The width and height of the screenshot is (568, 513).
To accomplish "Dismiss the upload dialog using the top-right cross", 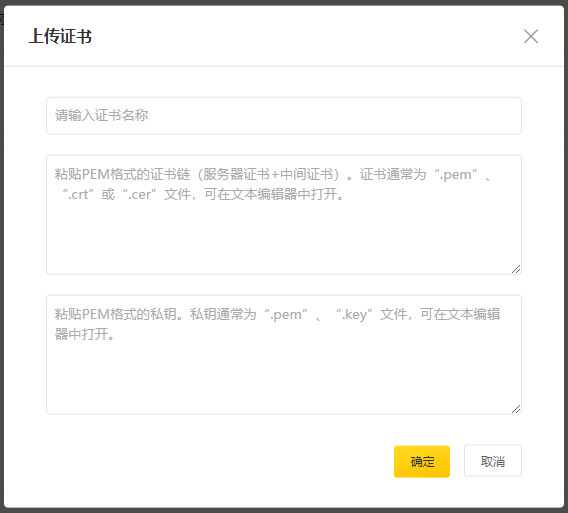I will (x=531, y=36).
